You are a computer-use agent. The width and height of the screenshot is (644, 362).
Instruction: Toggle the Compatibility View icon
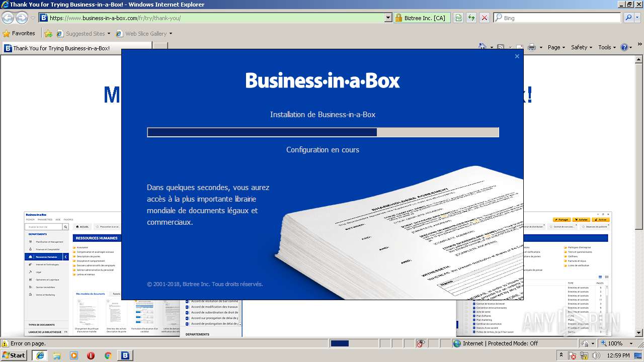point(458,18)
